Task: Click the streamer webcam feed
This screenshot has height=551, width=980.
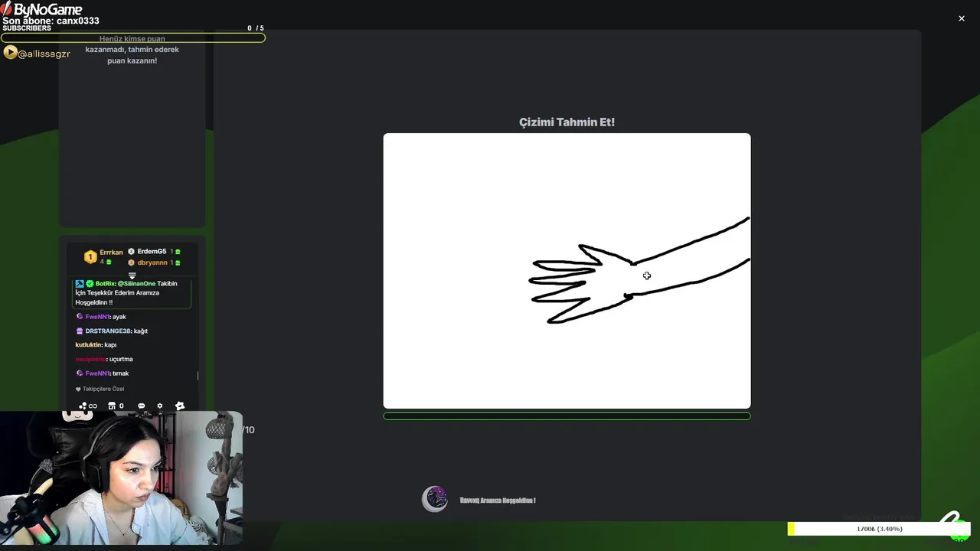Action: pyautogui.click(x=121, y=479)
